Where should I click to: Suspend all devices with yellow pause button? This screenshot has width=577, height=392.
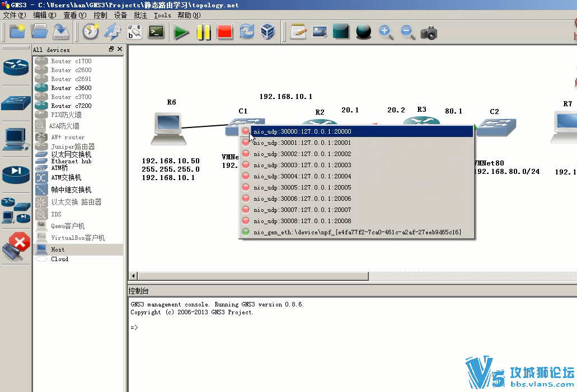pos(204,32)
